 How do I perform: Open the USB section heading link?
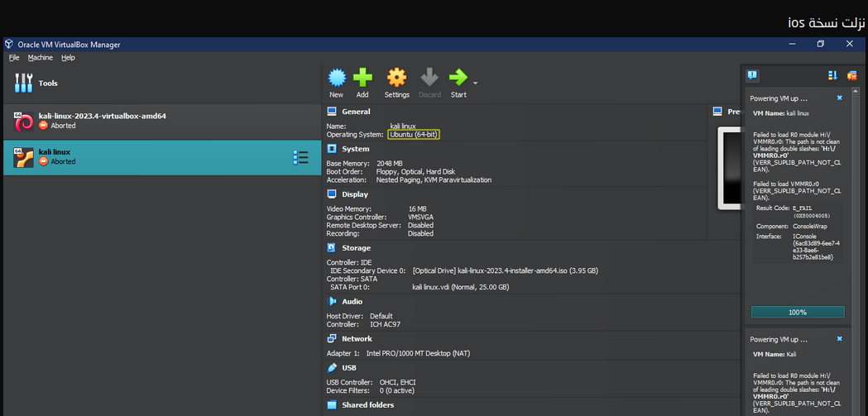point(349,368)
